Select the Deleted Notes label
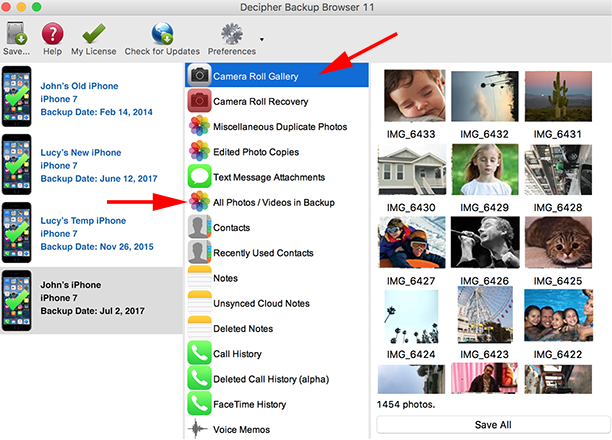Image resolution: width=612 pixels, height=440 pixels. (x=243, y=329)
